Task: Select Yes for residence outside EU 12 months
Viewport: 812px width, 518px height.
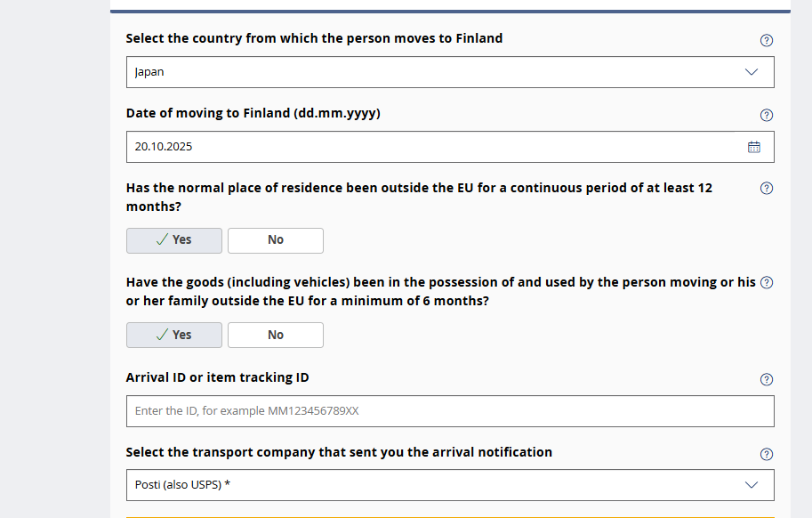Action: pos(174,240)
